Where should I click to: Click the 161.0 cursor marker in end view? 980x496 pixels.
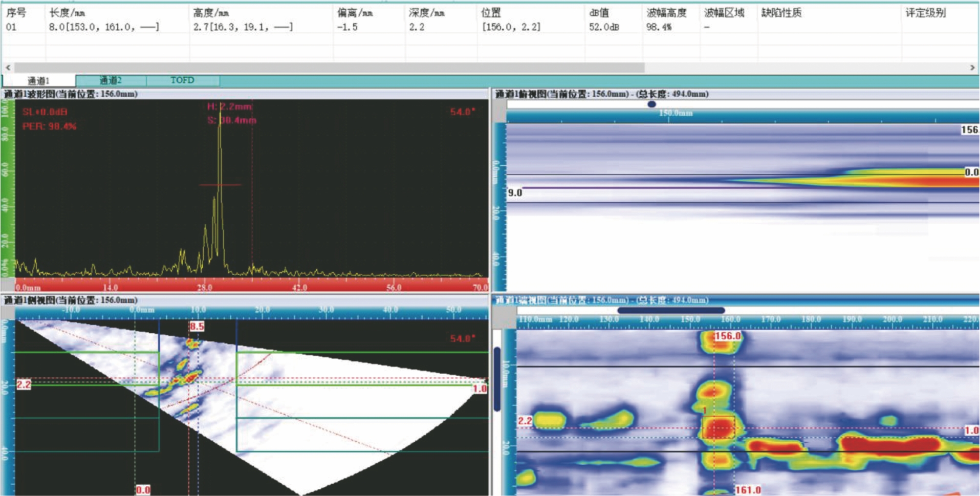[x=748, y=490]
